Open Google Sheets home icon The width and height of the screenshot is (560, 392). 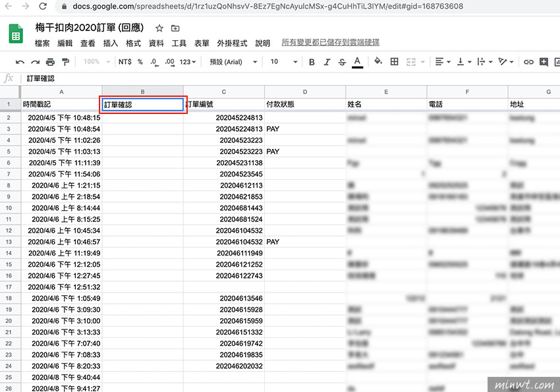pyautogui.click(x=16, y=34)
